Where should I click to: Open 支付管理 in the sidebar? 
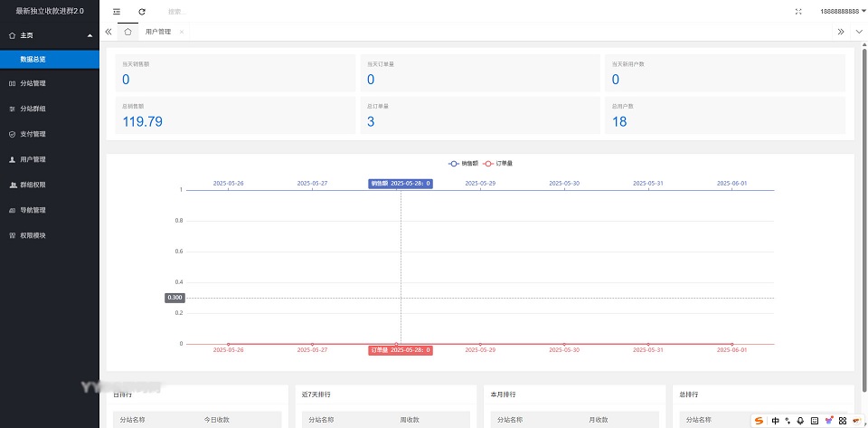point(33,134)
